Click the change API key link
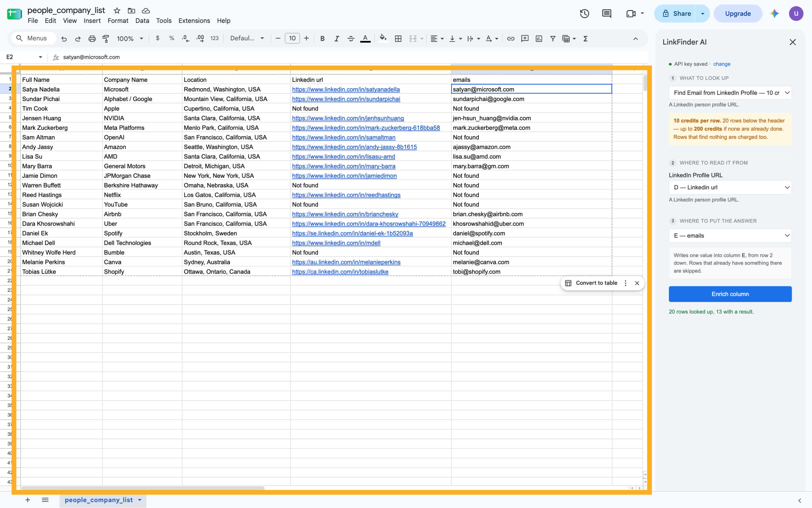This screenshot has width=812, height=508. (x=721, y=64)
